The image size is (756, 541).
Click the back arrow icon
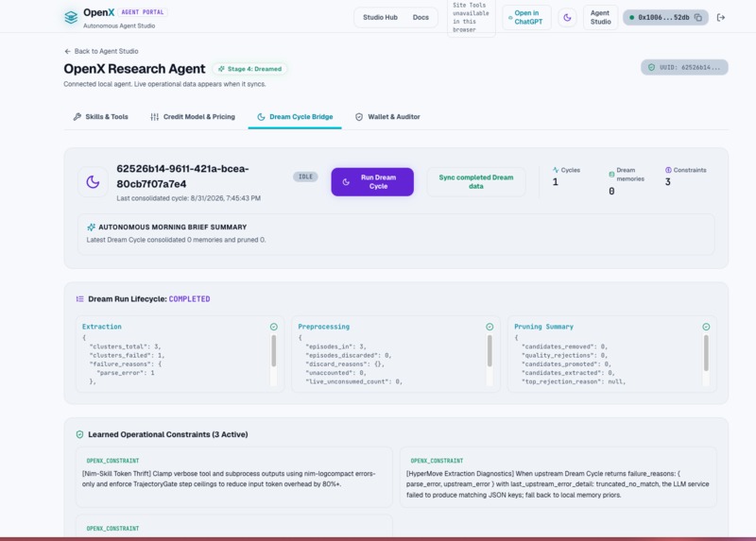tap(67, 51)
